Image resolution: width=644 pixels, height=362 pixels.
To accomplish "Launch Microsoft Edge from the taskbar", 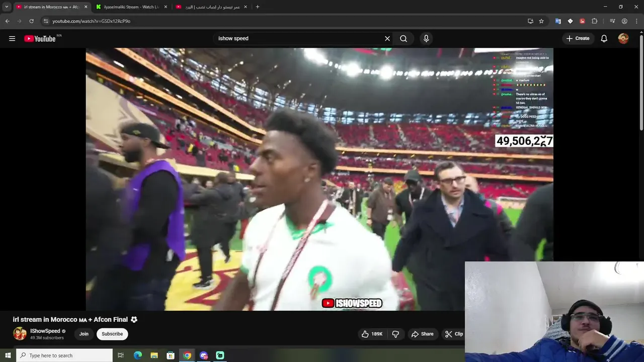I will pyautogui.click(x=138, y=355).
